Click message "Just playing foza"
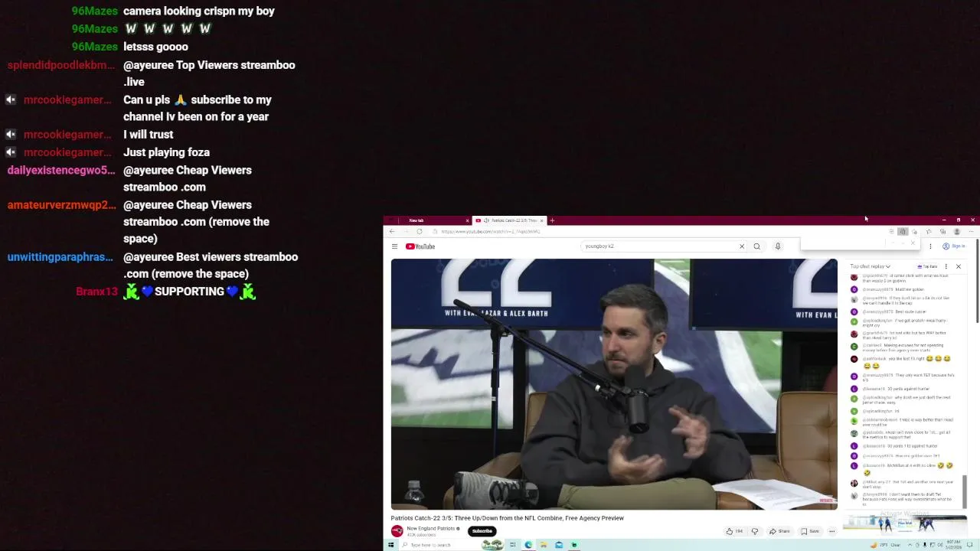 click(x=166, y=152)
